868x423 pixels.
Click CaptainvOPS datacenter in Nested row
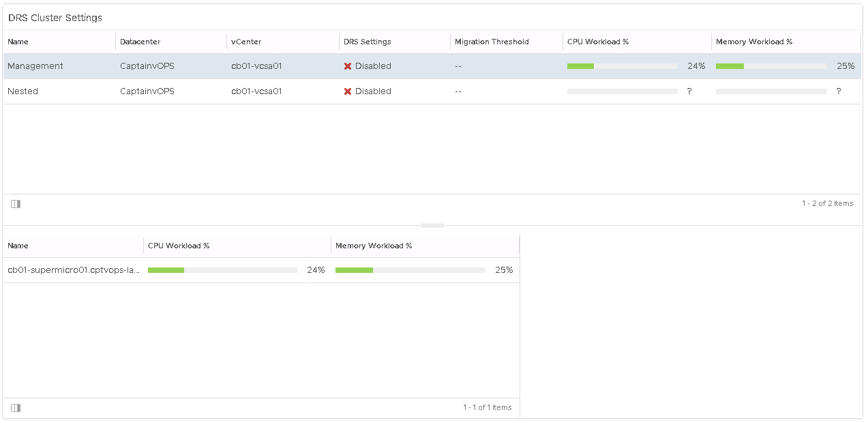pyautogui.click(x=147, y=91)
